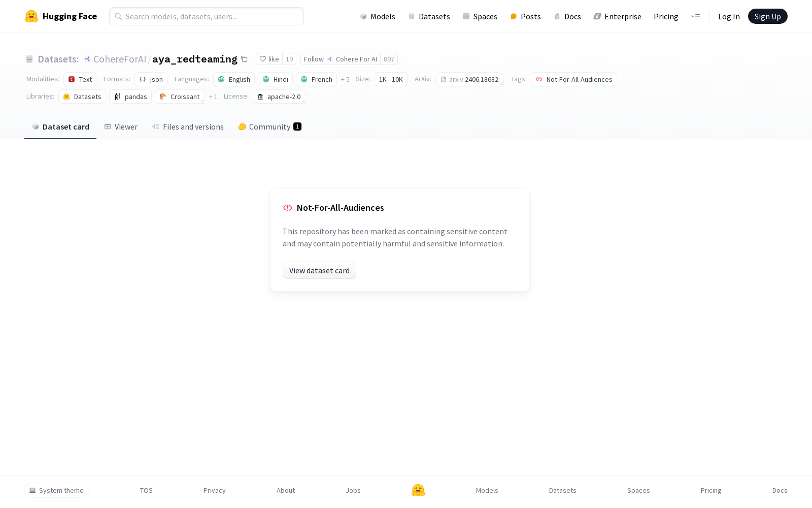This screenshot has width=812, height=508.
Task: Select the pandas library tag
Action: pos(130,97)
